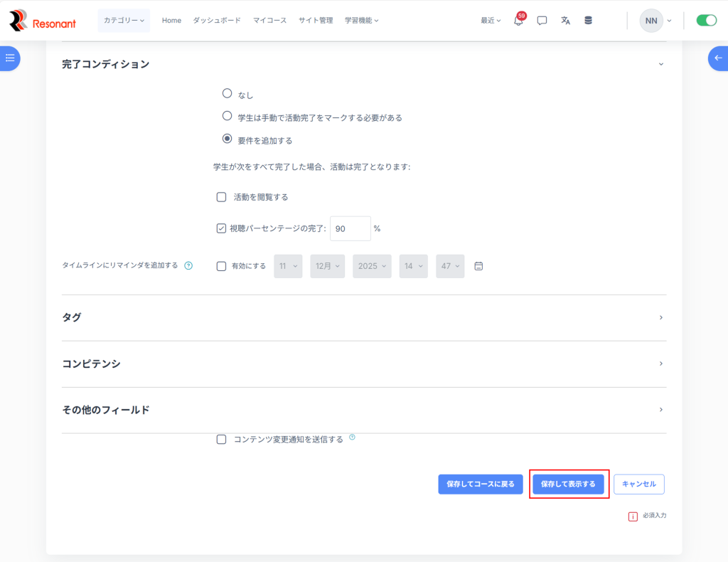Open the left course index drawer
Screen dimensions: 728x562
[x=10, y=58]
